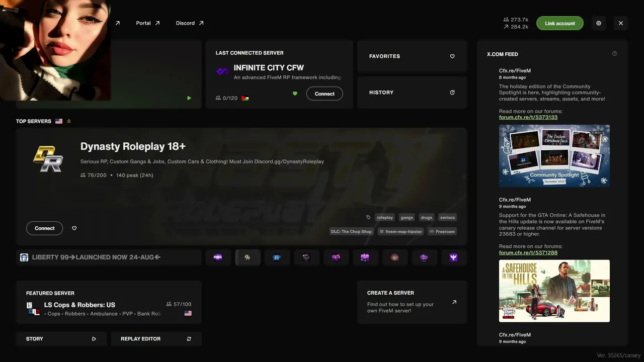Screen dimensions: 644x362
Task: Select the orange server thumbnail
Action: pos(395,257)
